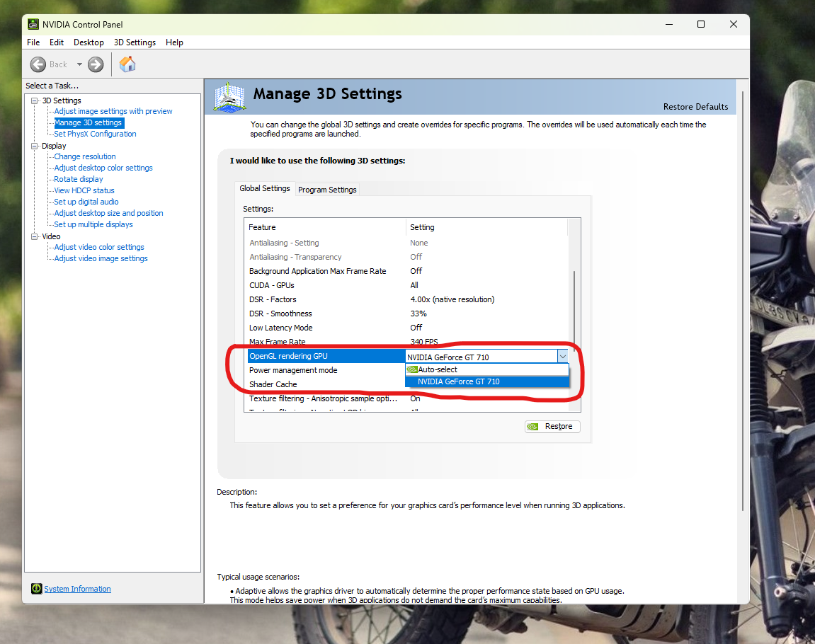Image resolution: width=815 pixels, height=644 pixels.
Task: Collapse the Display tree branch
Action: coord(34,145)
